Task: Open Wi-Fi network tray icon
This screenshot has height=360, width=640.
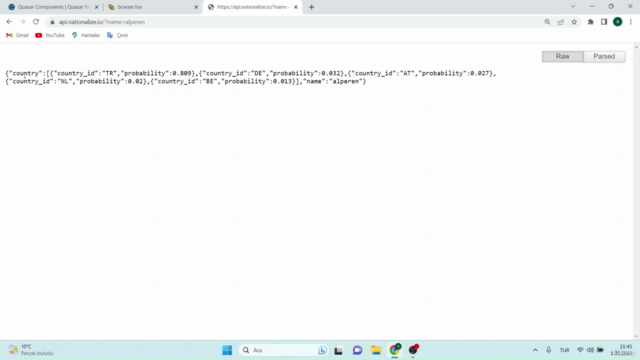Action: tap(580, 350)
